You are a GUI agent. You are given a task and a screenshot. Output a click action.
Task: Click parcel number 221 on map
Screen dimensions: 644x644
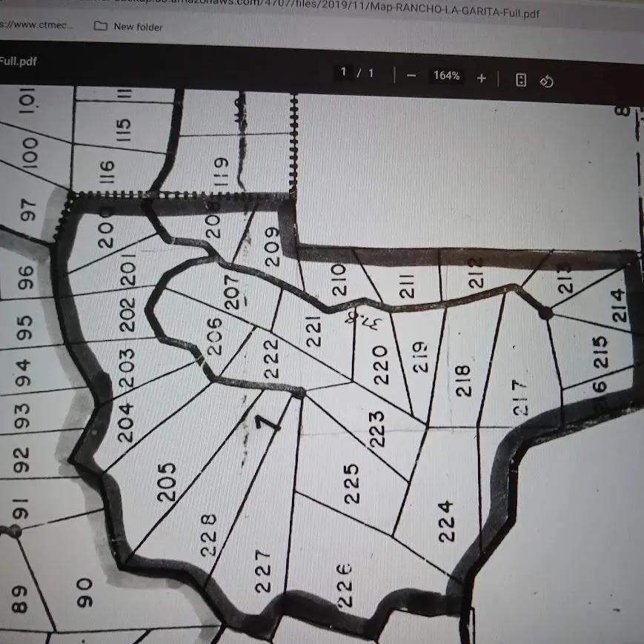(313, 331)
